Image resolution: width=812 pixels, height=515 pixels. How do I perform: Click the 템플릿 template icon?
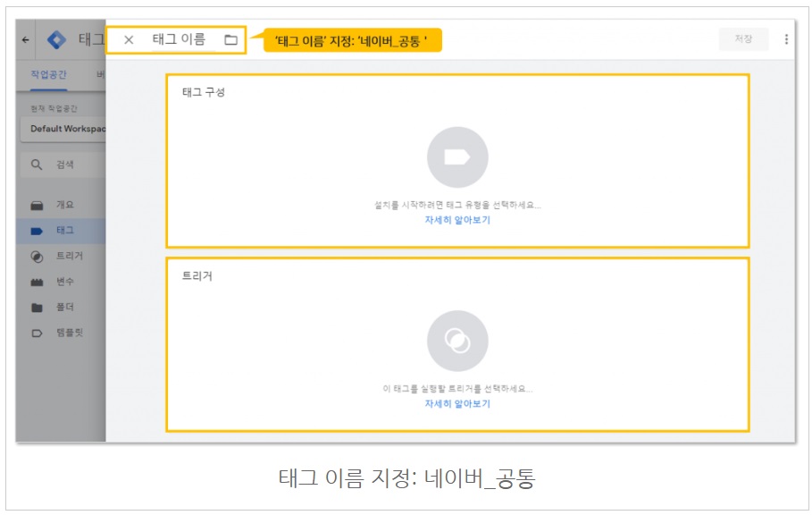tap(37, 333)
